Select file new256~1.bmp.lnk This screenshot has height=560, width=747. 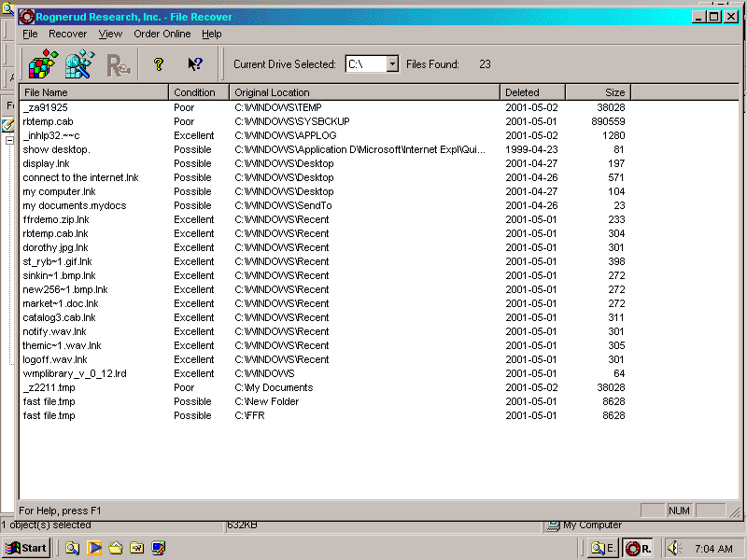point(65,289)
